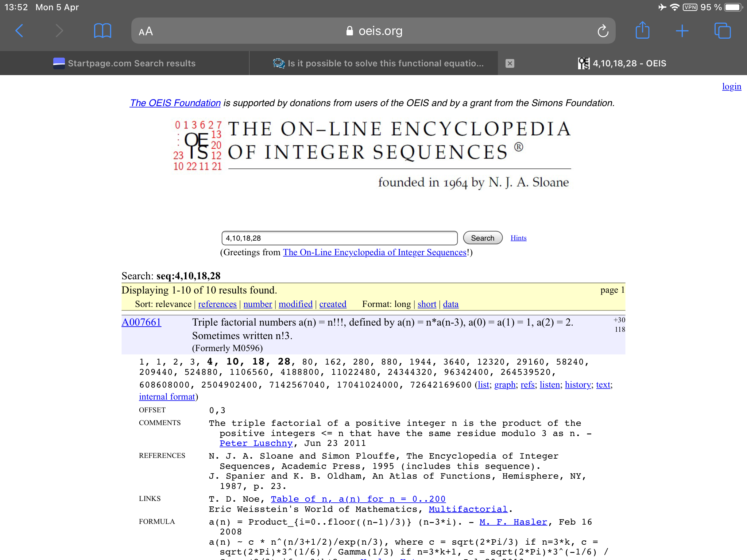
Task: Click the '+30' rating text
Action: point(619,320)
